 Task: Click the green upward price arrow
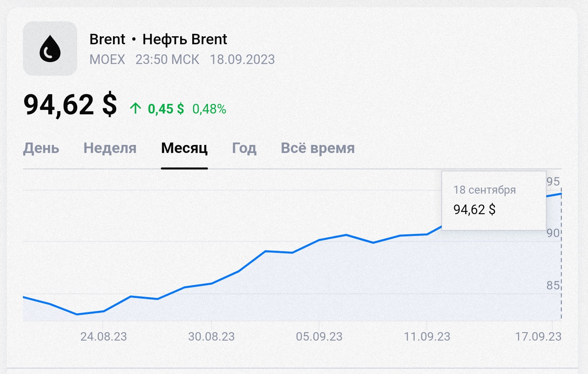coord(136,108)
